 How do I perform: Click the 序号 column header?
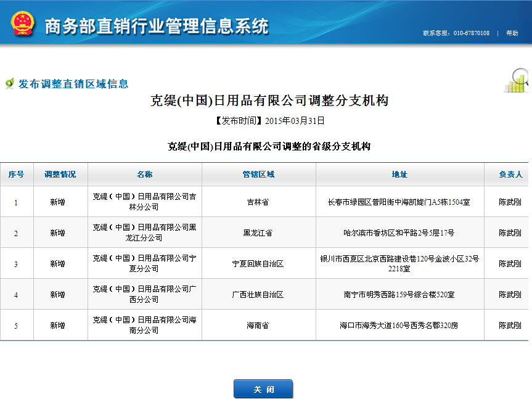tap(17, 175)
